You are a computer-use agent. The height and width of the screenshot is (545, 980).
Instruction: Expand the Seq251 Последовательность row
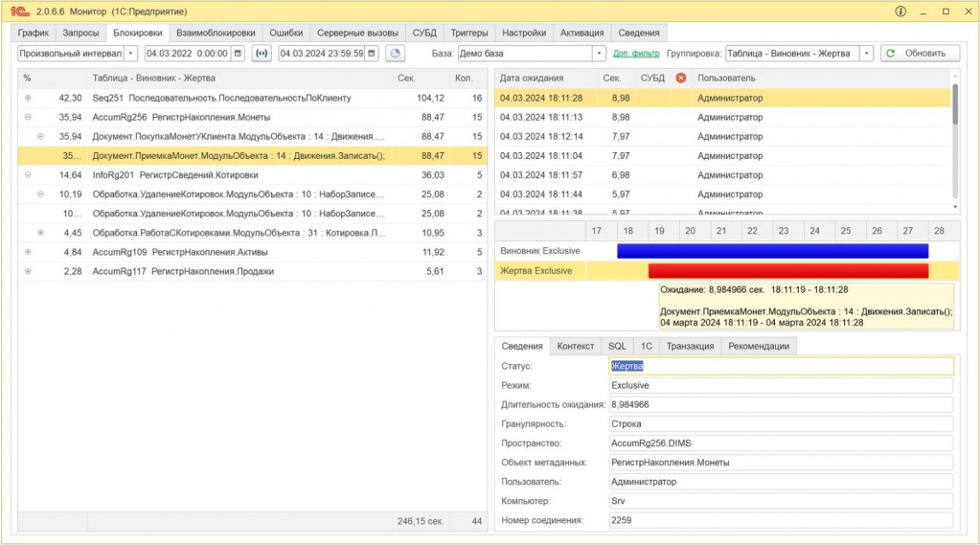(x=28, y=98)
